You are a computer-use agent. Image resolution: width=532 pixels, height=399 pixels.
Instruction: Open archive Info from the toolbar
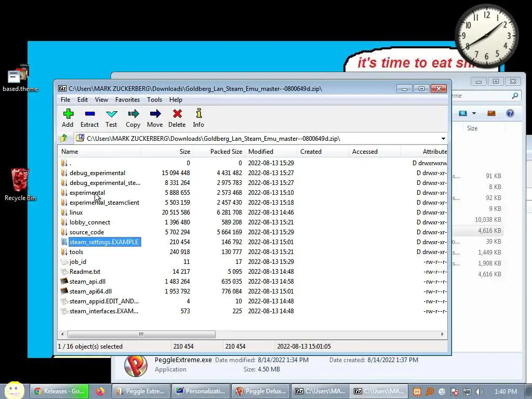[198, 118]
